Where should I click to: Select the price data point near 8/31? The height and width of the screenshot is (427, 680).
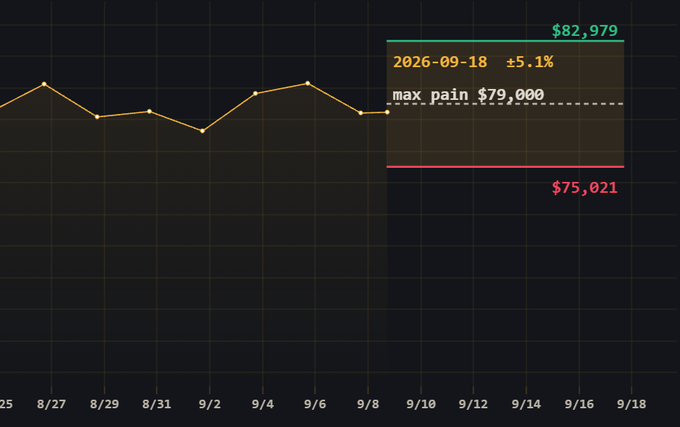(149, 111)
